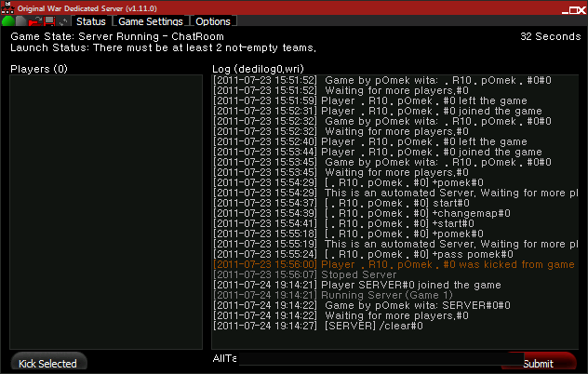The image size is (588, 374).
Task: Focus the chat message input field
Action: point(381,359)
